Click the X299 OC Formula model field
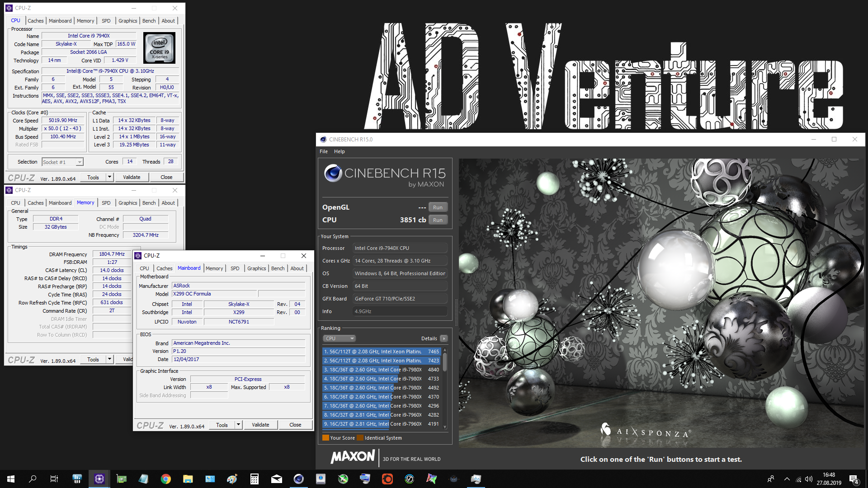This screenshot has height=488, width=868. pos(214,294)
